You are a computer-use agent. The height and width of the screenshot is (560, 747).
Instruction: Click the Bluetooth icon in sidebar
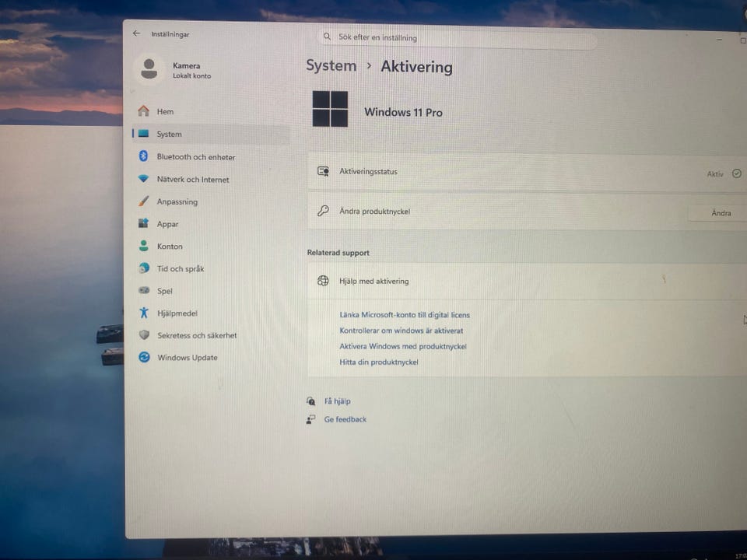[x=143, y=156]
